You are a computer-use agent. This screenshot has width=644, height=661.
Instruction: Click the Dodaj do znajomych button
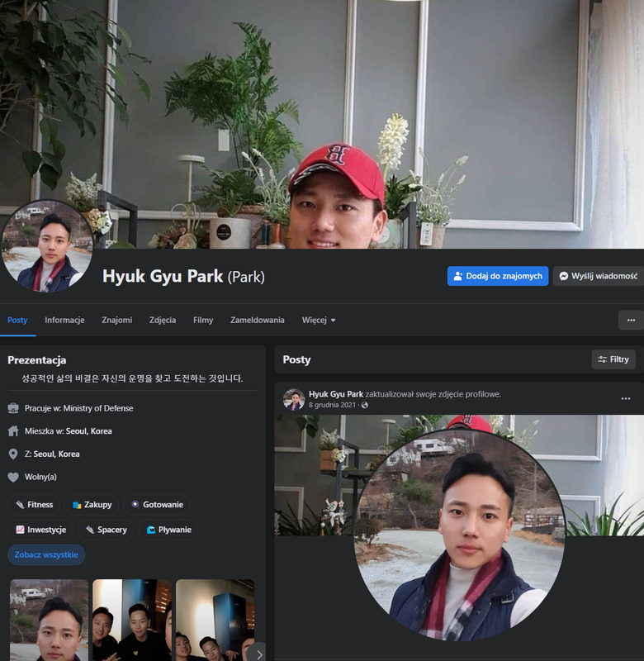coord(497,276)
